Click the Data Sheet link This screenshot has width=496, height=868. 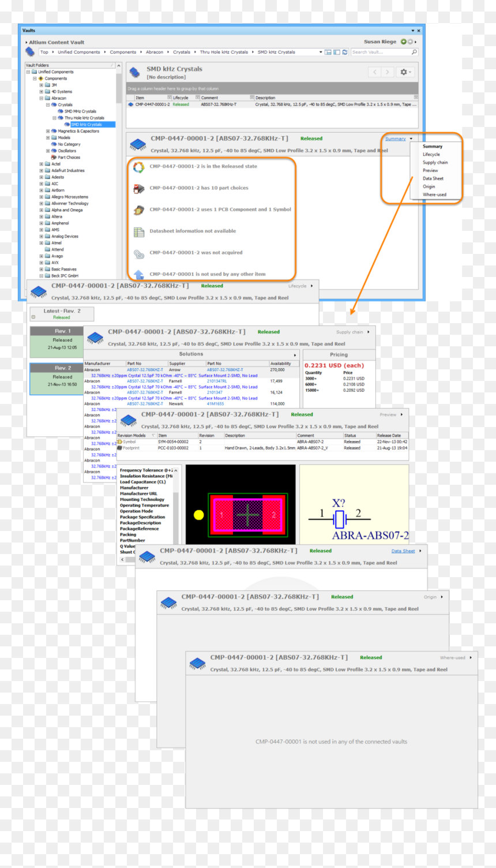403,551
